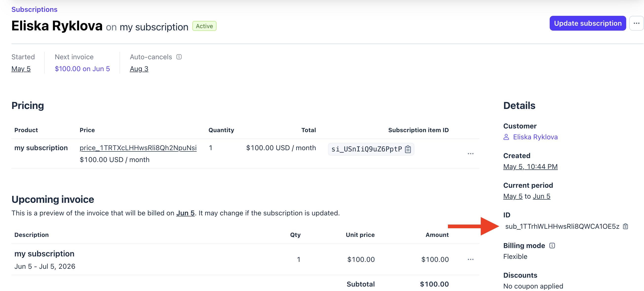Show info about Auto-cancels
The width and height of the screenshot is (644, 291).
point(179,57)
